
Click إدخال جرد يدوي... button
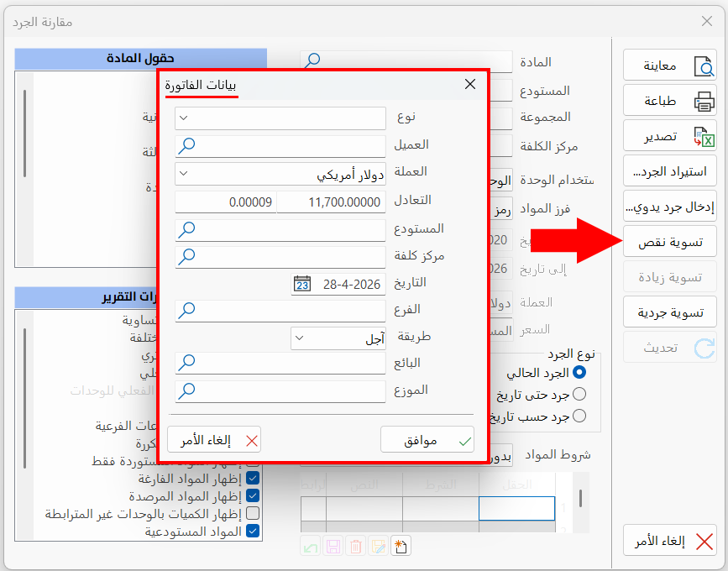(670, 207)
